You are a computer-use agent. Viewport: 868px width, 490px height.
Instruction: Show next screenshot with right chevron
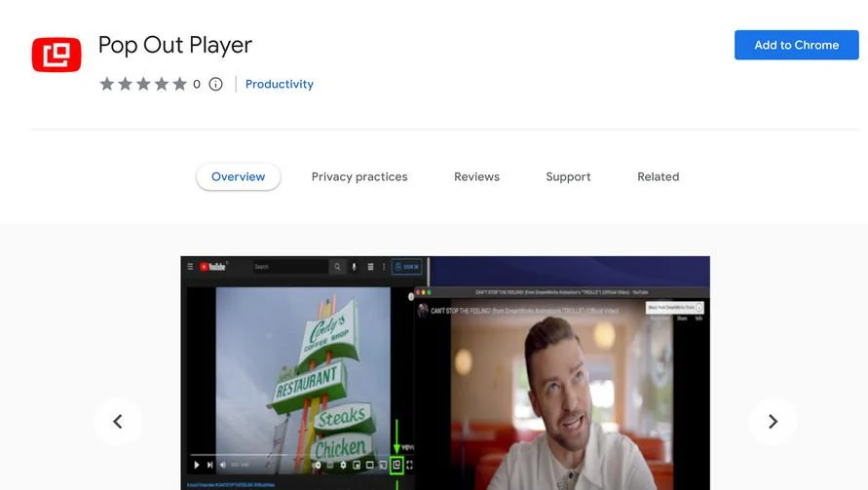[x=773, y=422]
